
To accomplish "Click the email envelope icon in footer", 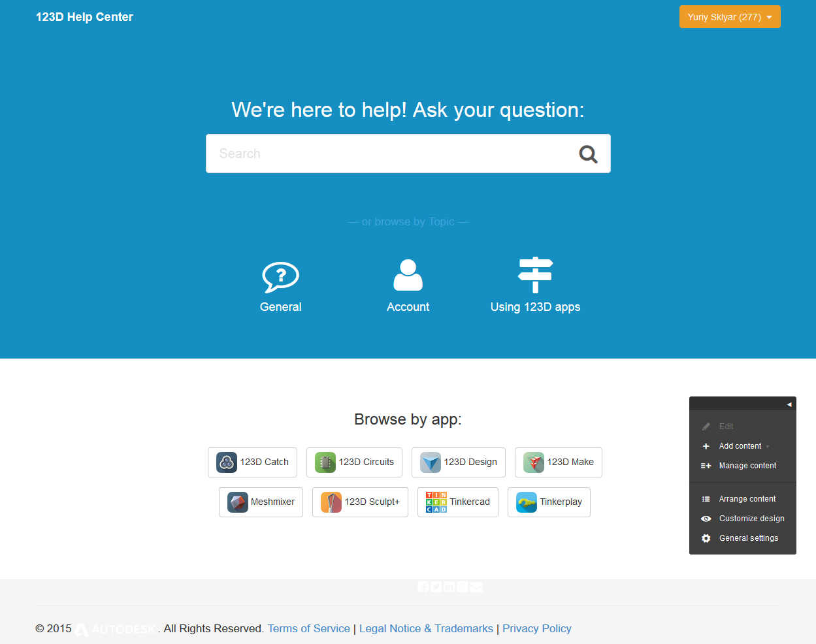I will [x=476, y=587].
